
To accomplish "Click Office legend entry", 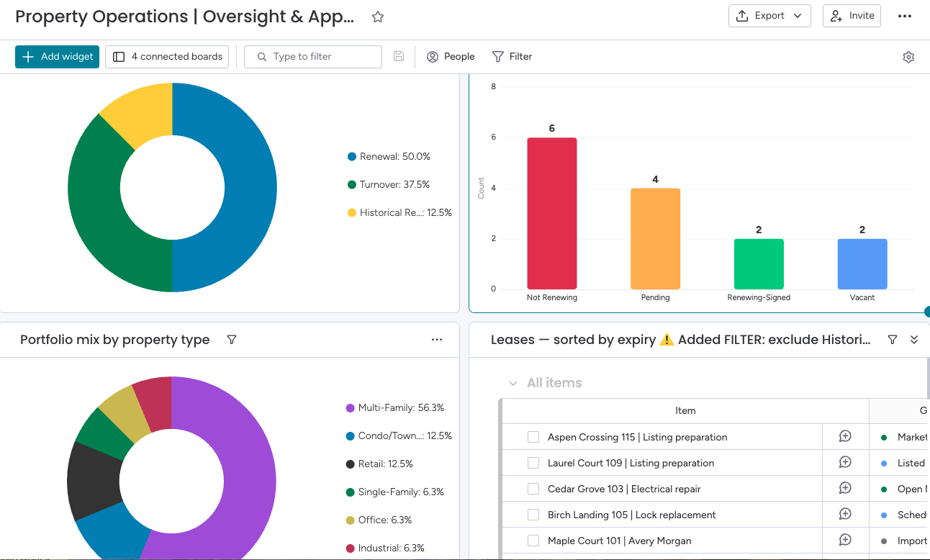I will click(379, 520).
